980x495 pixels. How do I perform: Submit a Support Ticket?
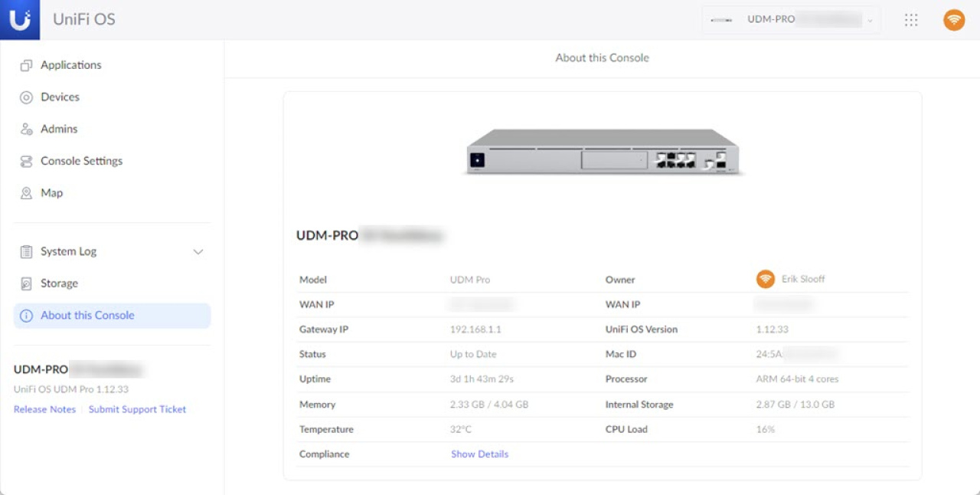[137, 408]
